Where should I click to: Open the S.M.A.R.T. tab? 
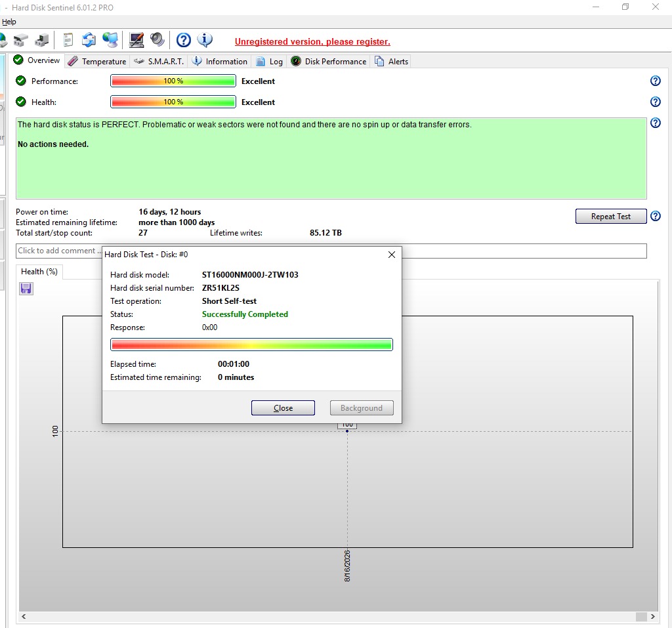tap(159, 61)
